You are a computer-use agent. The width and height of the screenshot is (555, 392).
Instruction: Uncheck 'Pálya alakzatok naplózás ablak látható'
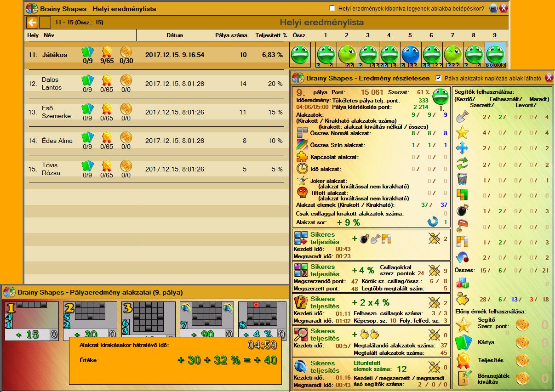[x=438, y=78]
